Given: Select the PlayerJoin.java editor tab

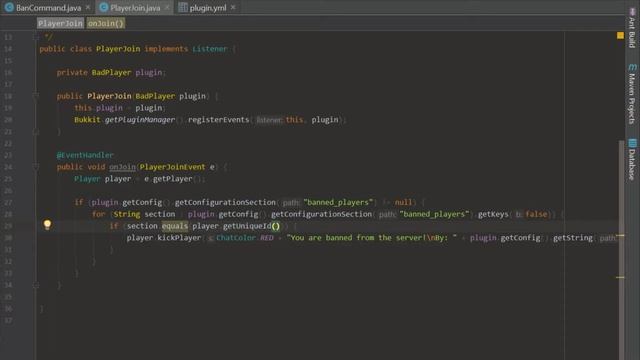Looking at the screenshot, I should click(x=135, y=8).
